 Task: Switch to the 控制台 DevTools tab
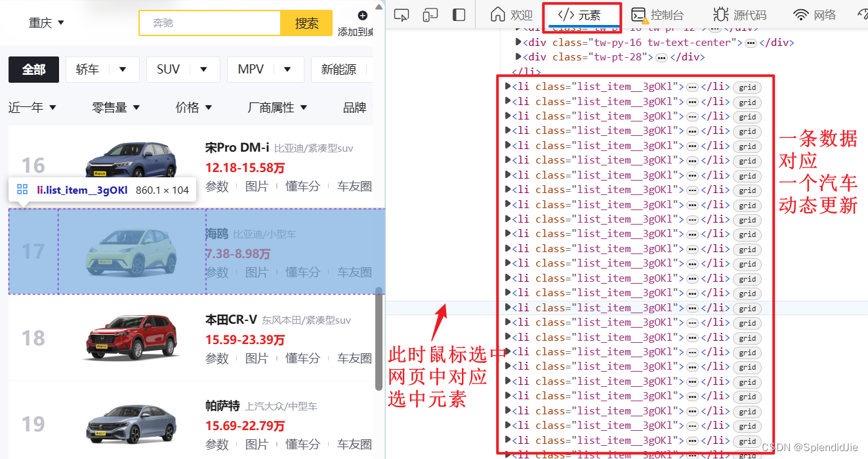click(x=657, y=14)
